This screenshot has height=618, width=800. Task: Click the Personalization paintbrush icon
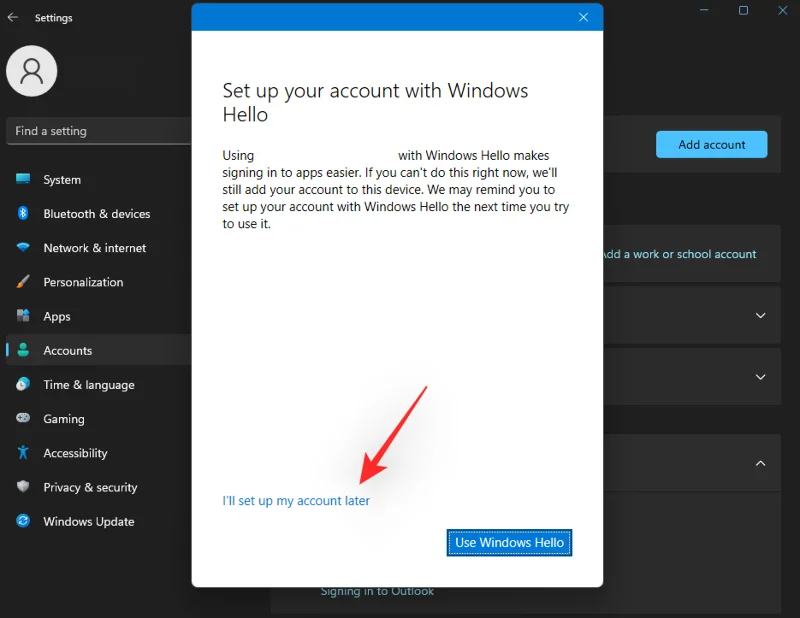tap(23, 281)
